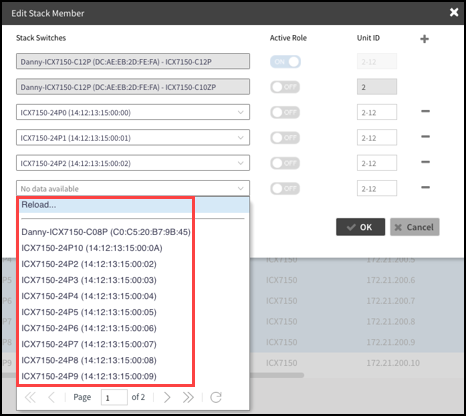Image resolution: width=466 pixels, height=416 pixels.
Task: Click the background table horizontal scrollbar
Action: click(277, 375)
